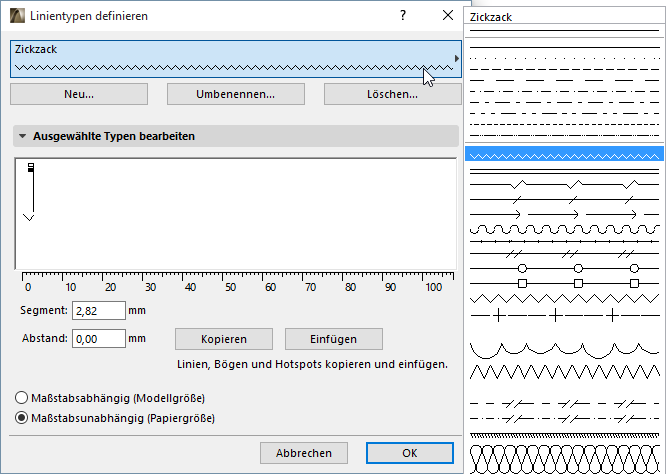Click the Umbenennen... button
Image resolution: width=666 pixels, height=474 pixels.
coord(236,94)
